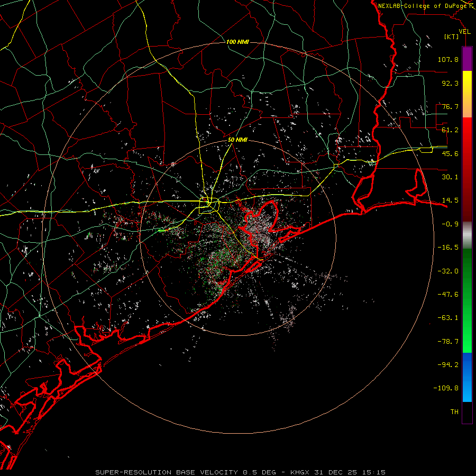
Task: Click the -94.2 legend value
Action: coord(448,365)
